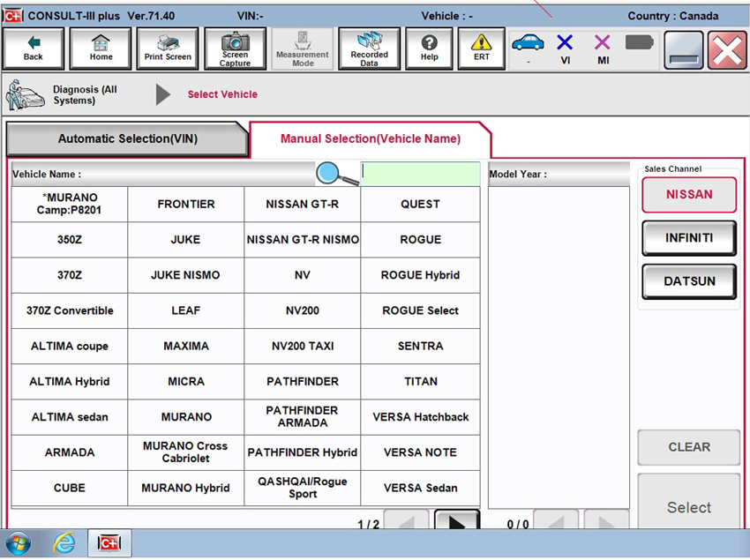The height and width of the screenshot is (560, 750).
Task: Select SENTRA vehicle
Action: click(x=420, y=346)
